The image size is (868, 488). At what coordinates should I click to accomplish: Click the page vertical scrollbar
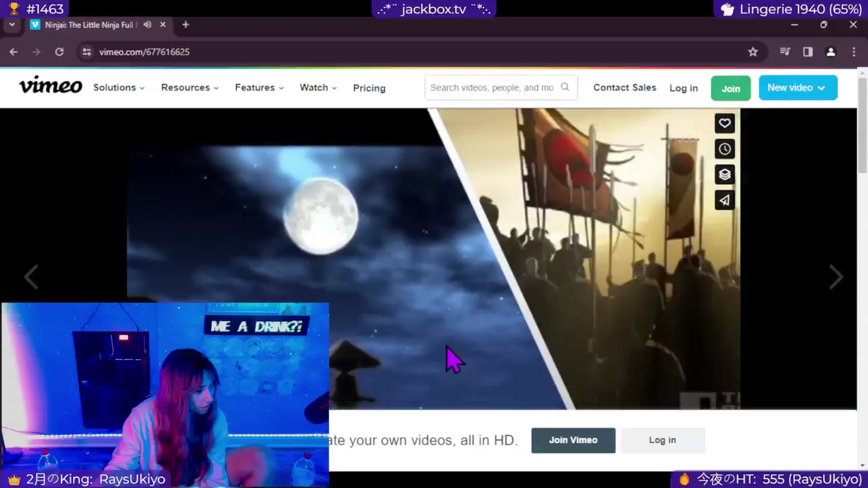point(862,125)
